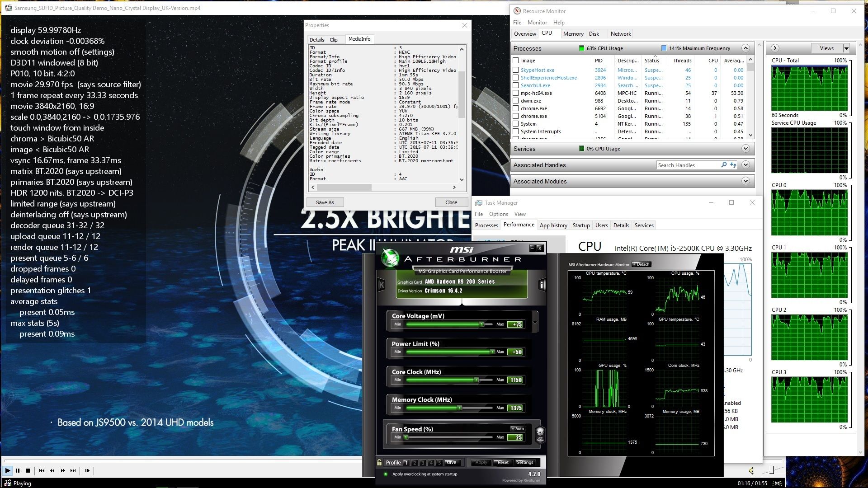Open Afterburner Settings
The height and width of the screenshot is (488, 868).
pos(524,462)
